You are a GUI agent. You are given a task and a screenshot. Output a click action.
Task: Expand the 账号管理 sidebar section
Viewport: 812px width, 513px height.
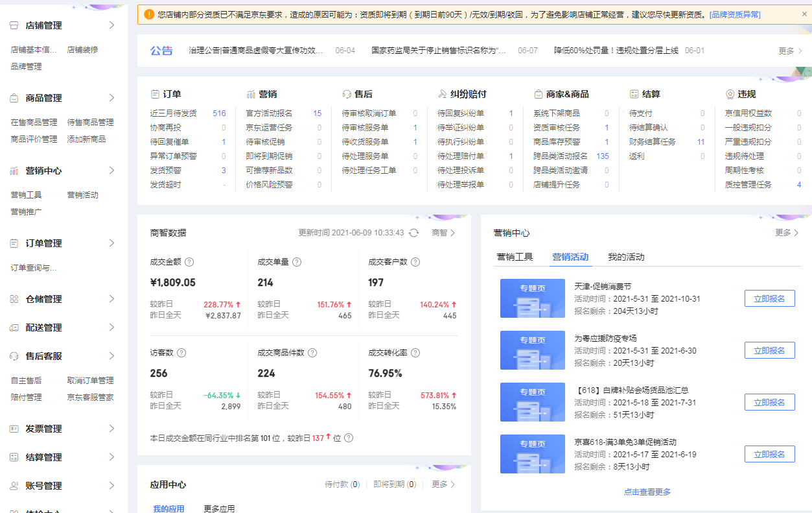[111, 486]
